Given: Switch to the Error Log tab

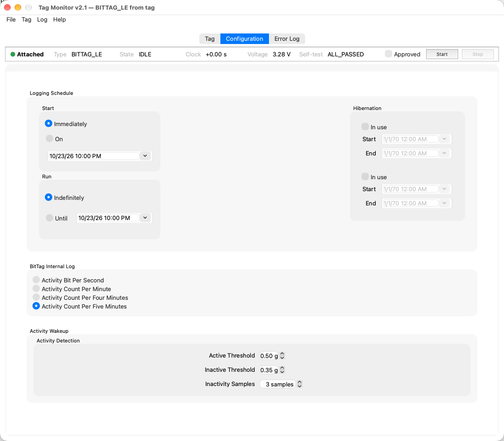Looking at the screenshot, I should 287,39.
